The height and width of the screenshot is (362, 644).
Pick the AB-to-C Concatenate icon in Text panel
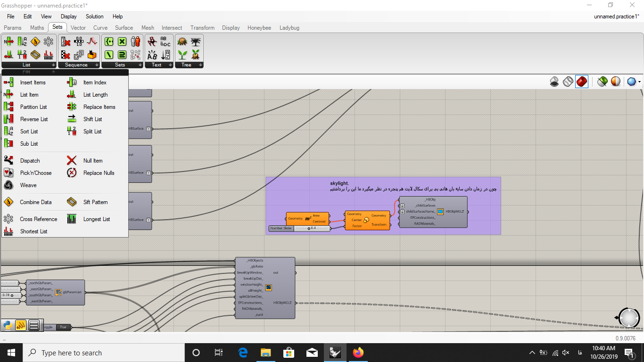pyautogui.click(x=165, y=41)
